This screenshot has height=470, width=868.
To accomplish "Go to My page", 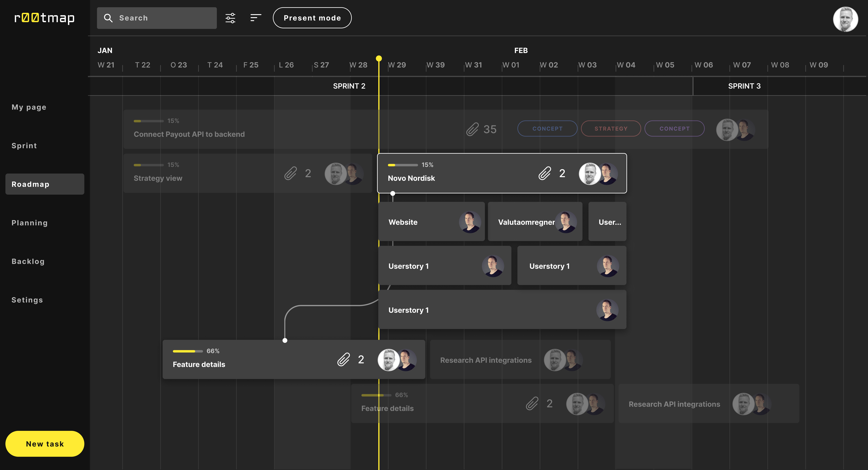I will [x=29, y=107].
